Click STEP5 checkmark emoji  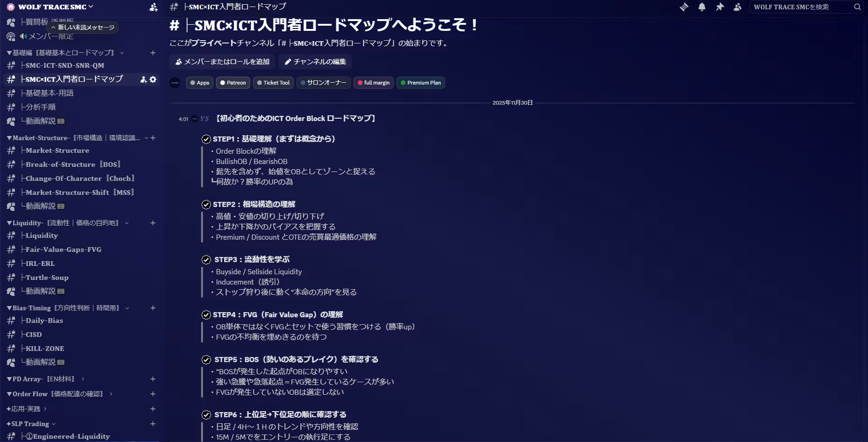coord(206,360)
